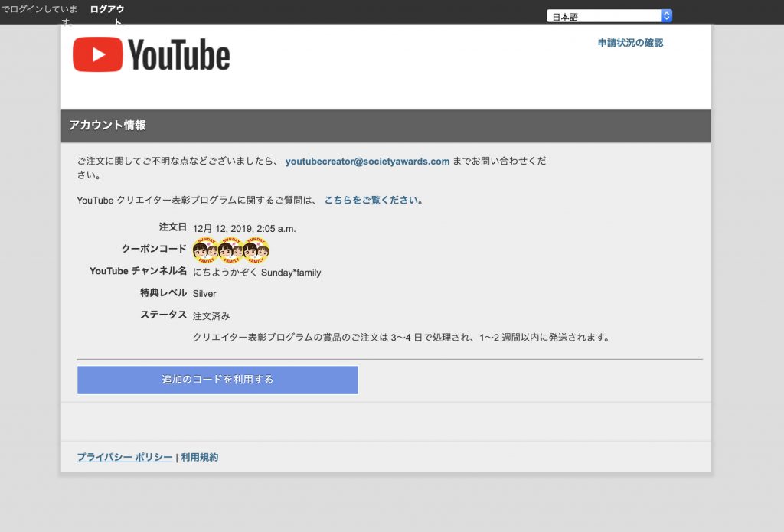Click the 注文済み status value

[x=211, y=316]
